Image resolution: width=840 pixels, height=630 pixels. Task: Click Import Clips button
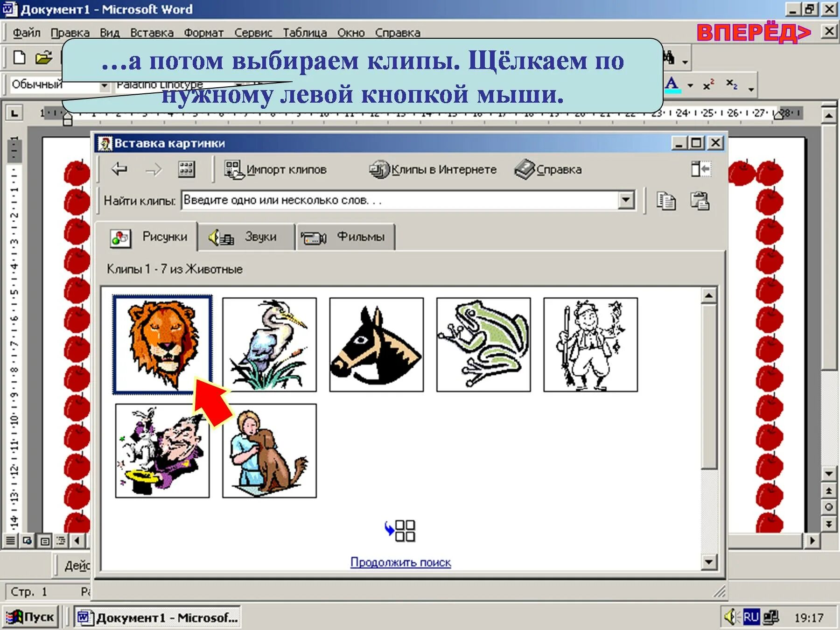(275, 169)
